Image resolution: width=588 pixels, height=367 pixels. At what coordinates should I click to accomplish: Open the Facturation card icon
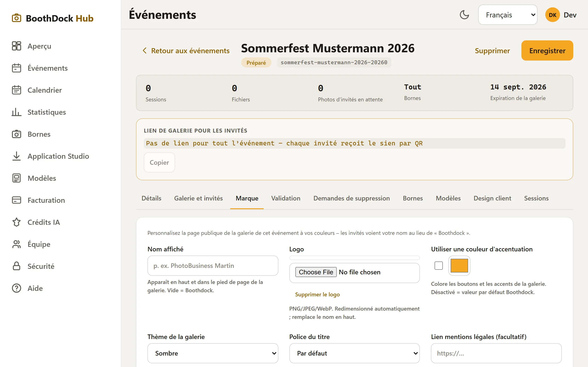tap(16, 200)
